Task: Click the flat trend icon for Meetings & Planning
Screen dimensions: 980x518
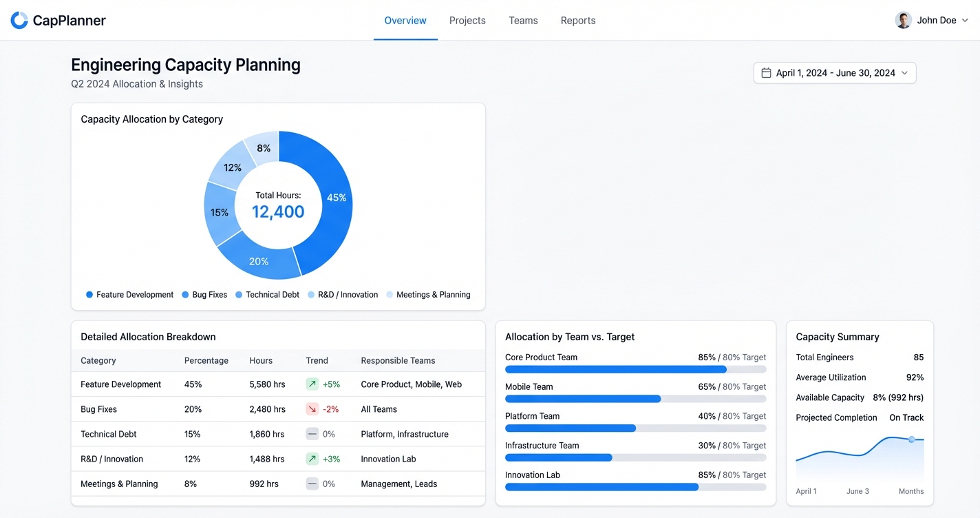Action: click(x=311, y=483)
